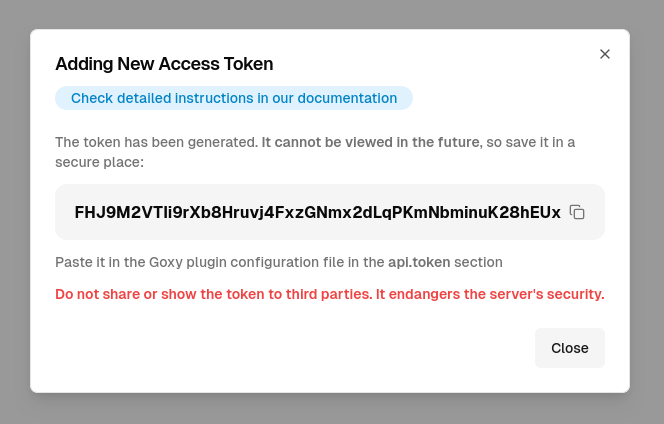The width and height of the screenshot is (664, 424).
Task: Click the dimmed overlay above the dialog
Action: click(330, 14)
